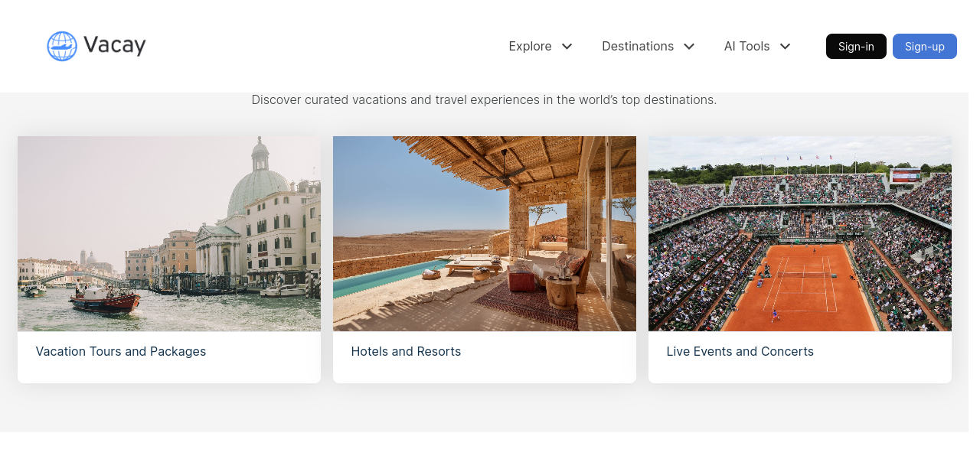Click the Vacay brand name text
Viewport: 980px width, 459px height.
coord(115,46)
